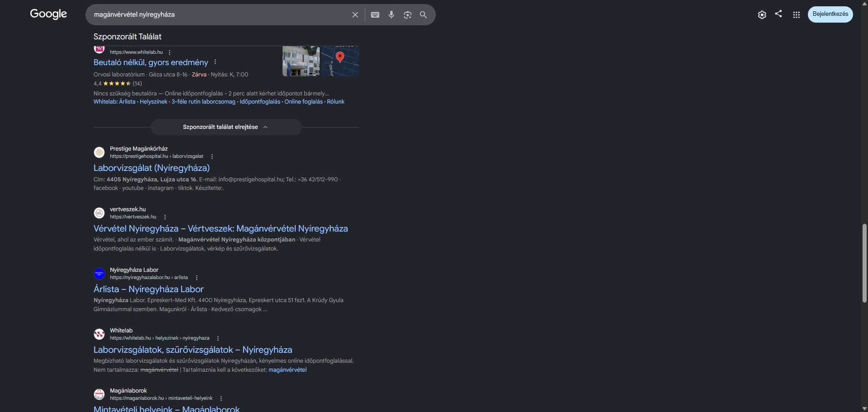Open quick settings gear icon
Image resolution: width=868 pixels, height=412 pixels.
pos(762,14)
